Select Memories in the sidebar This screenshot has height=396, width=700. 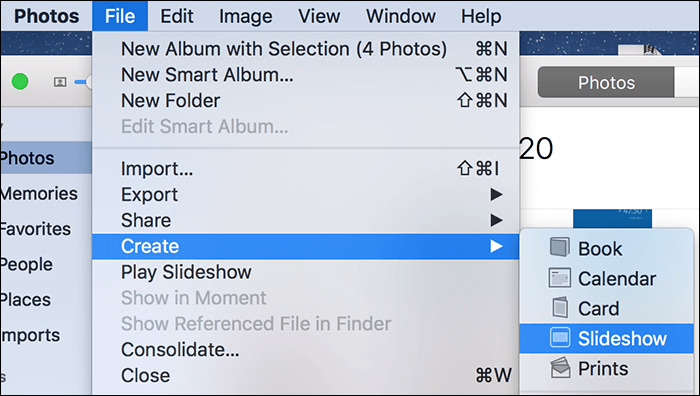pyautogui.click(x=39, y=193)
